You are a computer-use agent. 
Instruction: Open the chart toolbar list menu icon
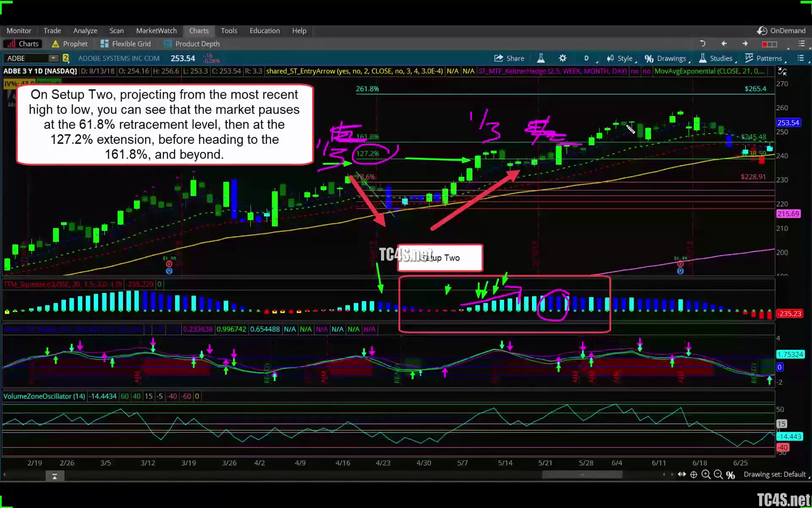[800, 58]
